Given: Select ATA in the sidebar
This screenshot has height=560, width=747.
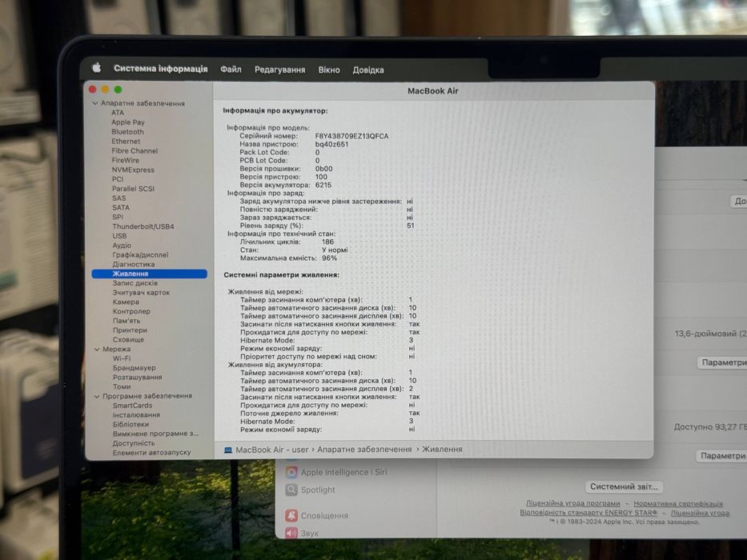Looking at the screenshot, I should pyautogui.click(x=118, y=113).
